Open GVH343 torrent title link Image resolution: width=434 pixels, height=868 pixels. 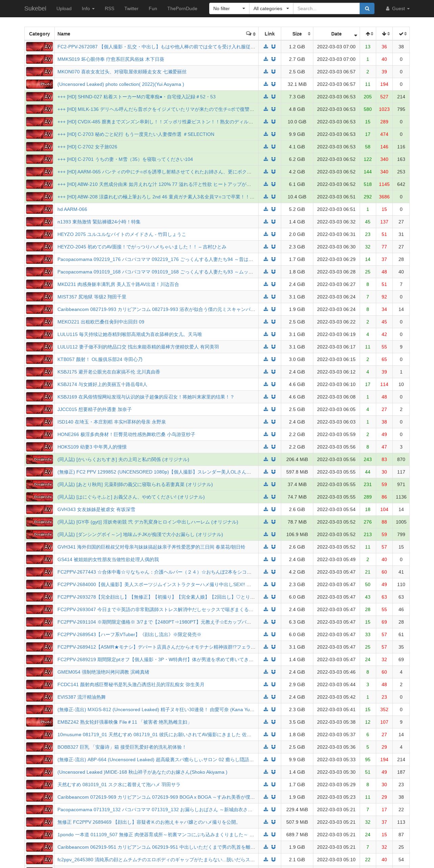96,509
